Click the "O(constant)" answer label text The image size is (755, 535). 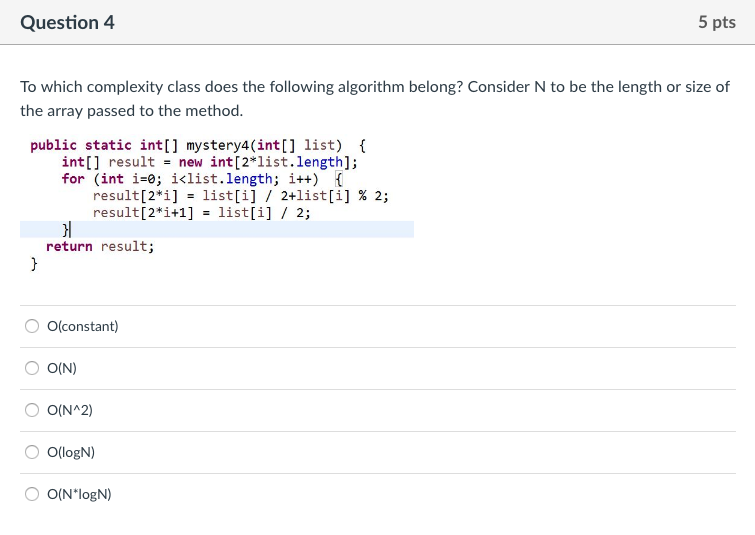point(82,326)
